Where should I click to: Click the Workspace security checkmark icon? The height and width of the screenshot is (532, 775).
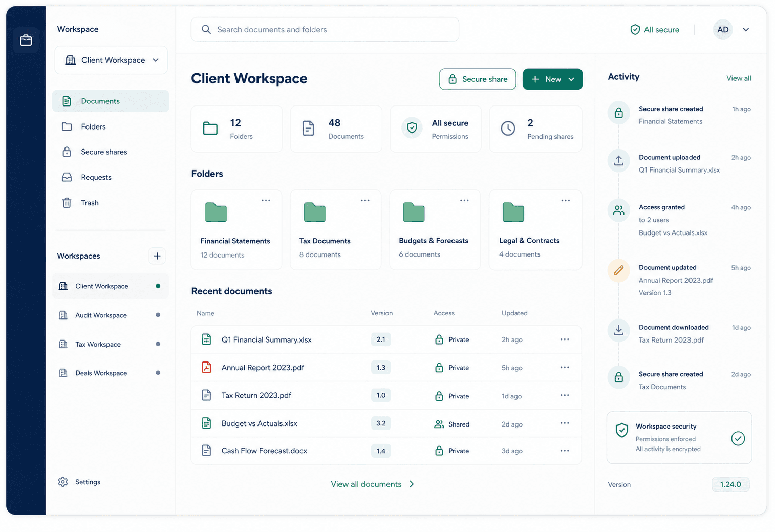pos(738,438)
